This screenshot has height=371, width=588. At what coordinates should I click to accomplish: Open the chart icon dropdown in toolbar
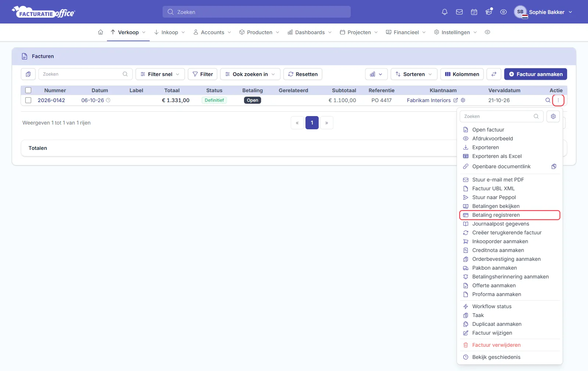click(x=376, y=74)
